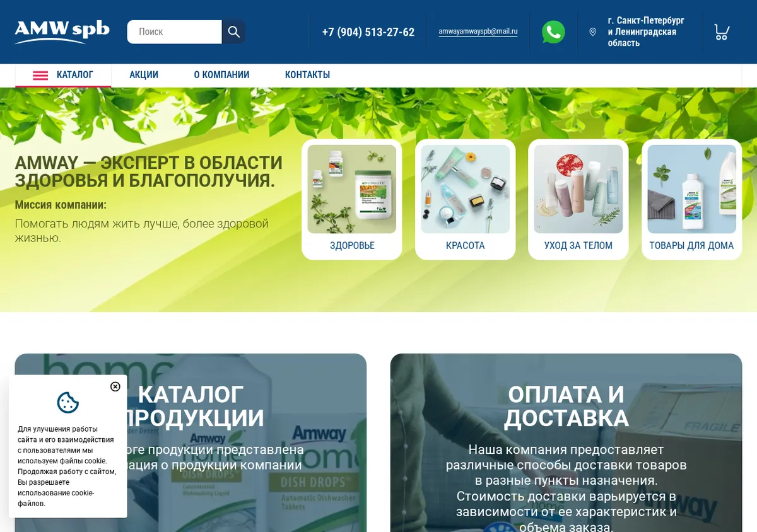757x532 pixels.
Task: Open the Контакты menu item
Action: tap(307, 75)
